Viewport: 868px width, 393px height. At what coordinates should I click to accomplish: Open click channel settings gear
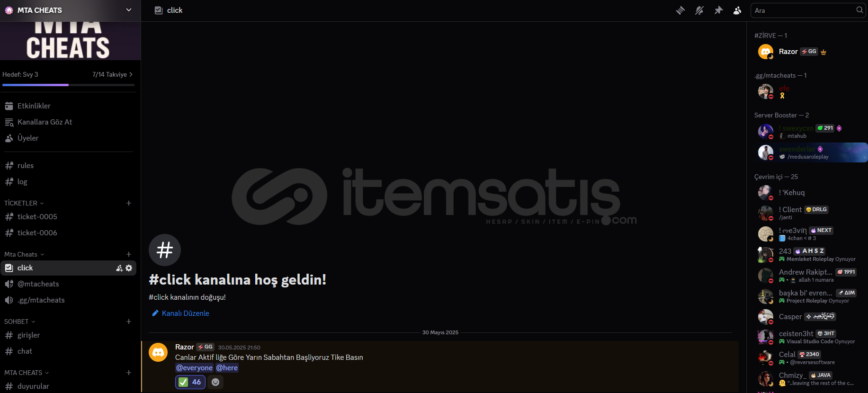129,268
